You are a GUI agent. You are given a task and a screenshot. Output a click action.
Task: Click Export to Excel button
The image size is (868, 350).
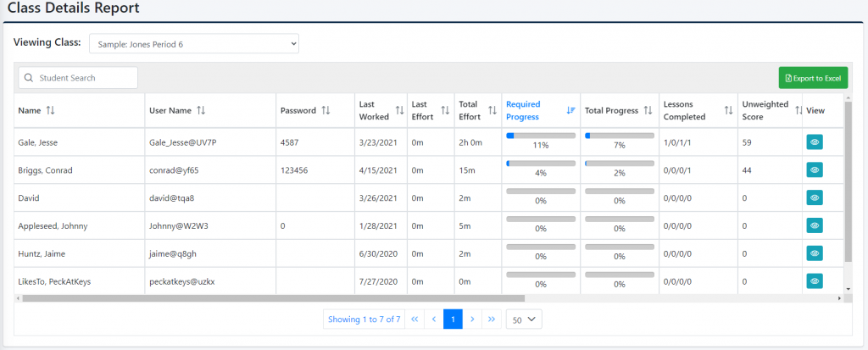click(x=813, y=78)
